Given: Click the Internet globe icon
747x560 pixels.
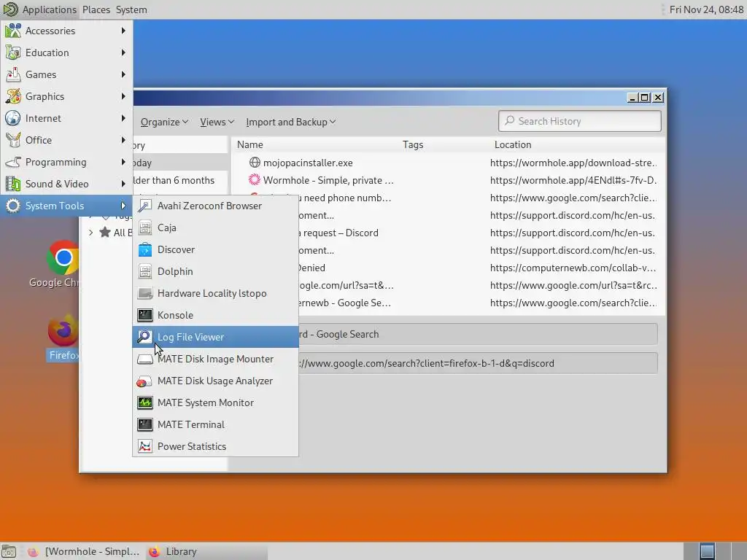Looking at the screenshot, I should pyautogui.click(x=13, y=118).
